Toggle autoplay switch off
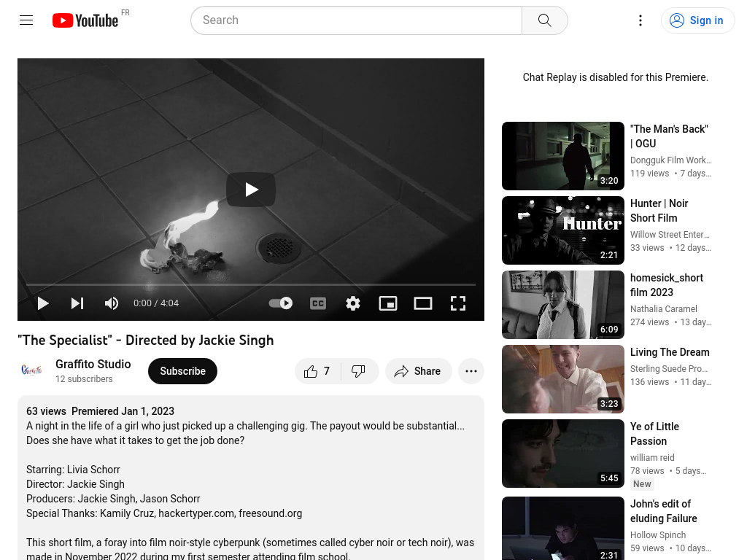 (x=281, y=303)
